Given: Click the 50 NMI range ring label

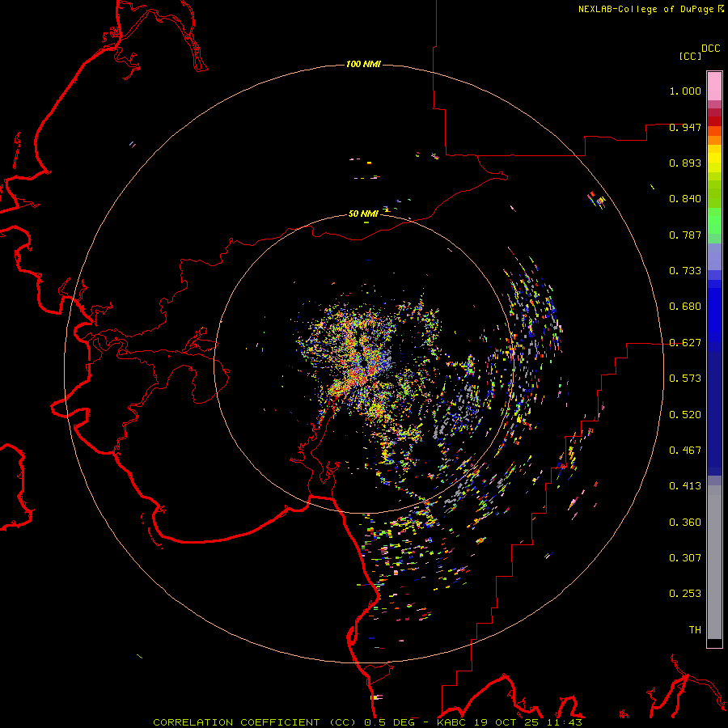Looking at the screenshot, I should tap(363, 214).
